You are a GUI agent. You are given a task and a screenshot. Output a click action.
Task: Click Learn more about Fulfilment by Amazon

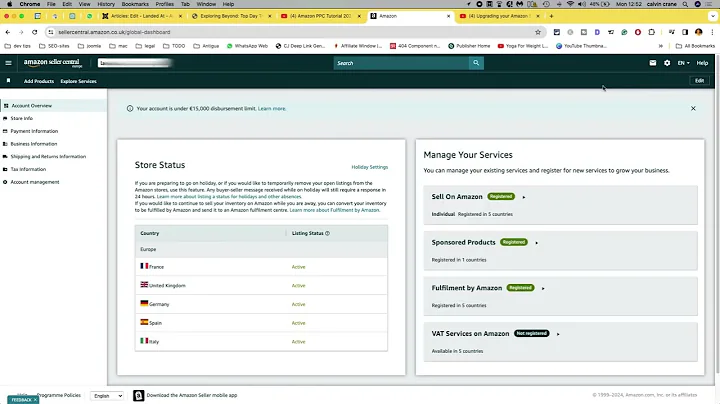tap(334, 210)
